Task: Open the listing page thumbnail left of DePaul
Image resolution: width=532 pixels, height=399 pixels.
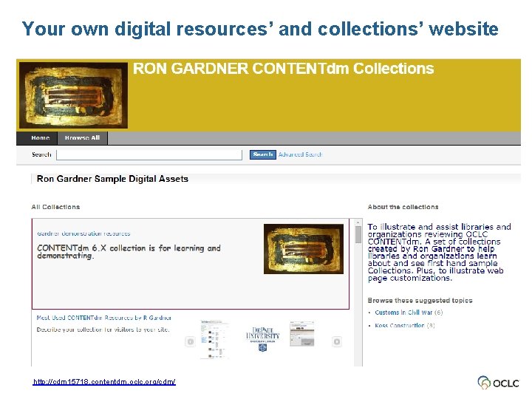Action: click(214, 339)
